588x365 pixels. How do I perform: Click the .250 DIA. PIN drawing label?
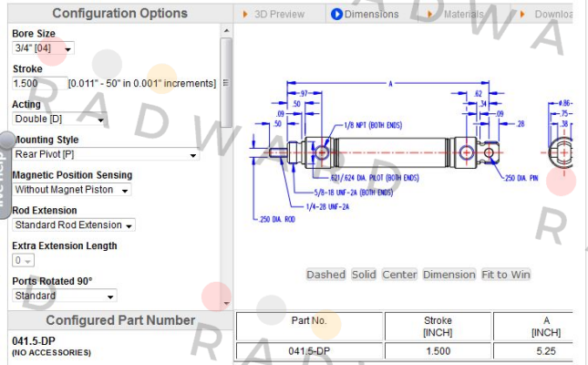point(521,178)
